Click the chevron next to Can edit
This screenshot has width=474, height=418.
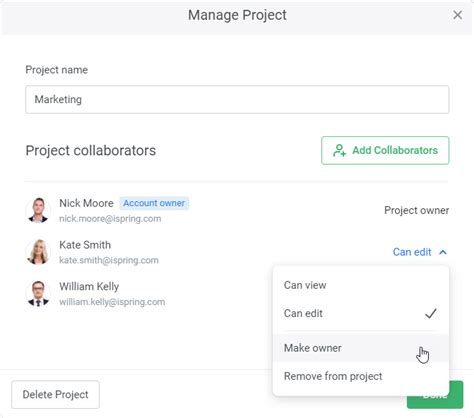(443, 252)
